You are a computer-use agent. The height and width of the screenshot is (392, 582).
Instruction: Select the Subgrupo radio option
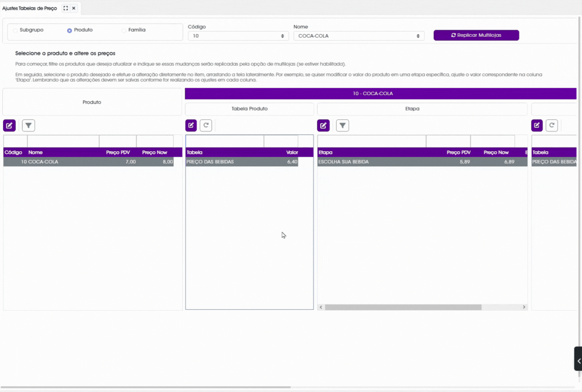click(x=15, y=30)
